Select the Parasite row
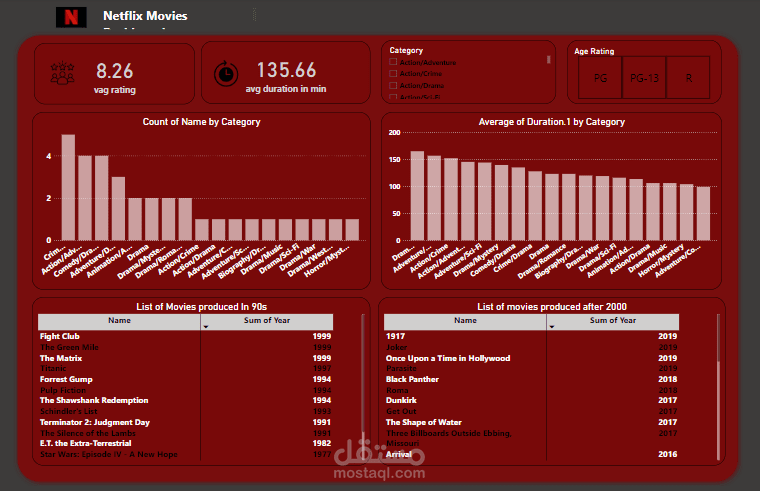This screenshot has height=491, width=760. click(532, 369)
